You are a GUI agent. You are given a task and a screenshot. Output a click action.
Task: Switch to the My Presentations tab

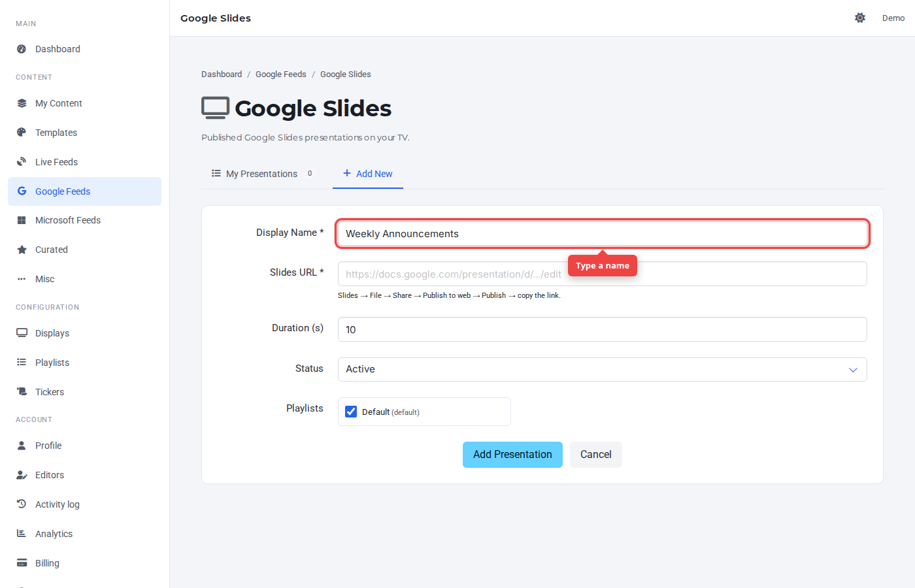[x=262, y=174]
